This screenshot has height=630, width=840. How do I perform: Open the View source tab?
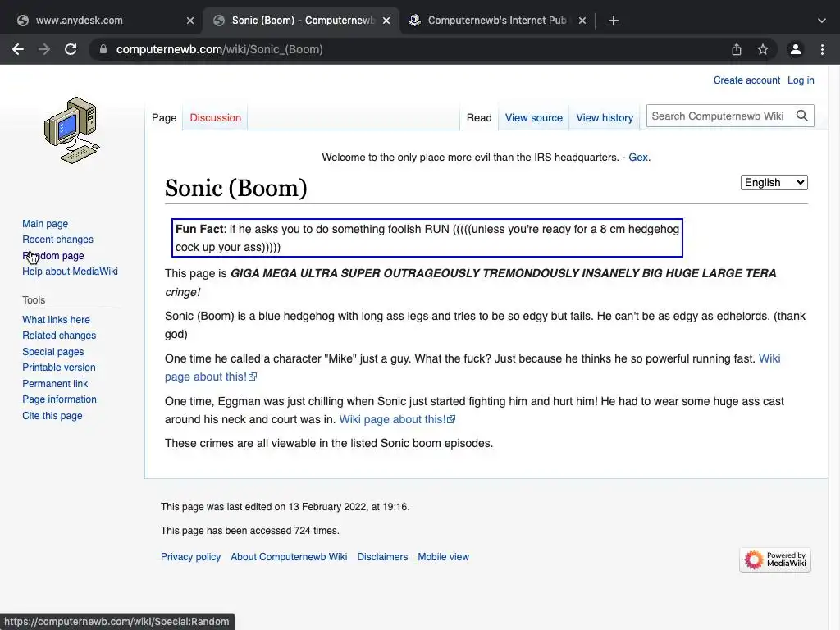(533, 118)
